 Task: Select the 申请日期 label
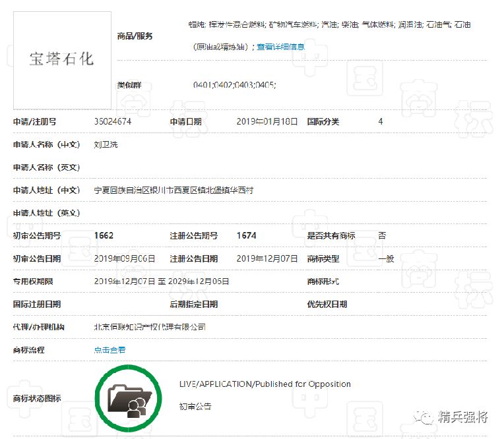[x=186, y=122]
